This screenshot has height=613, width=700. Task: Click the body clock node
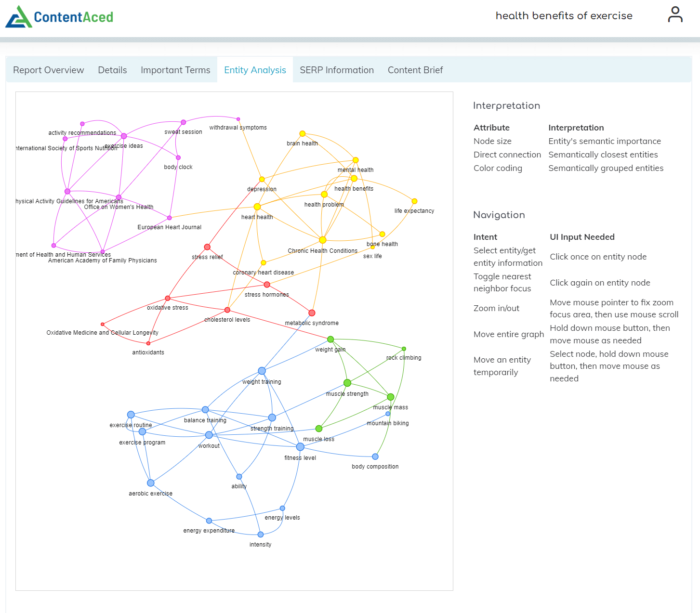(x=178, y=157)
